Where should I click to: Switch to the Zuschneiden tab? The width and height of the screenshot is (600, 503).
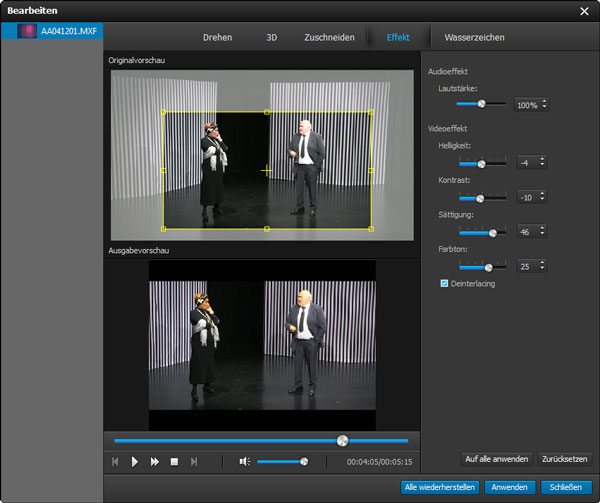(x=329, y=38)
